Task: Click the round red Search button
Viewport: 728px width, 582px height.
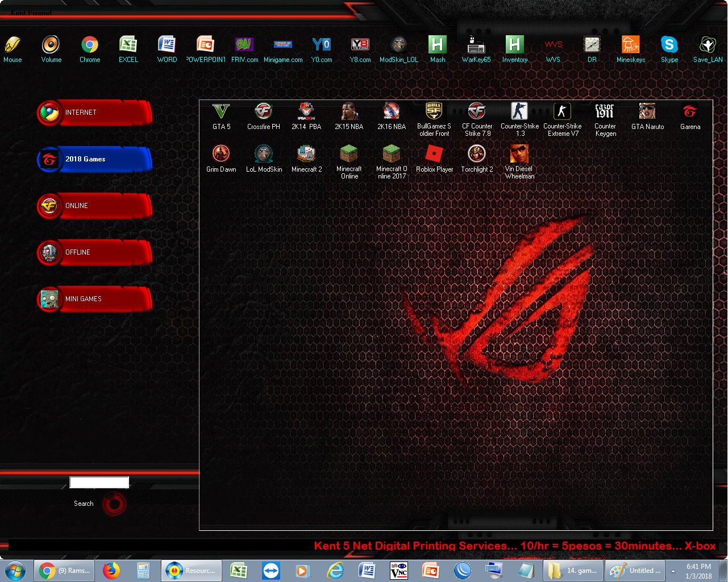Action: [114, 504]
